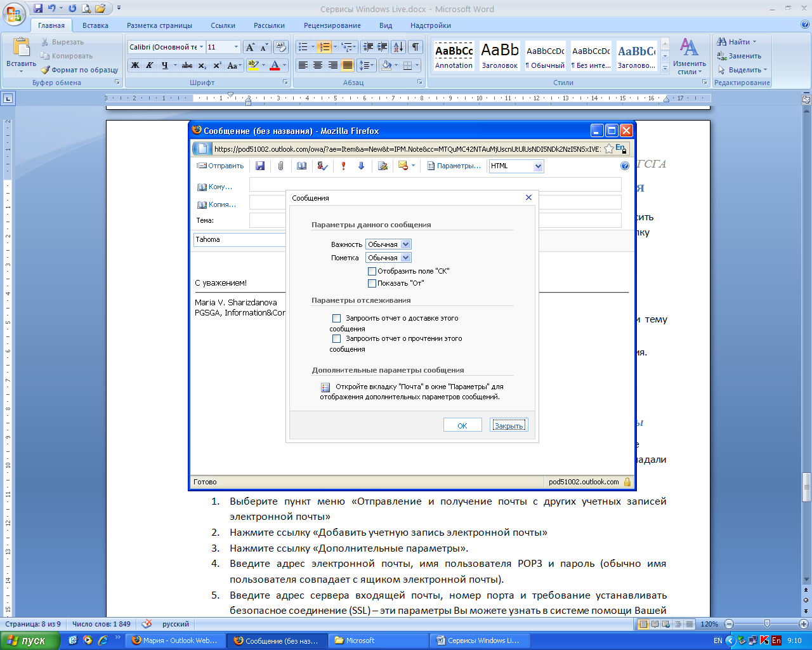Tick 'Отобразить поле "СК"' checkbox in the picture
Image resolution: width=812 pixels, height=650 pixels.
[x=372, y=272]
